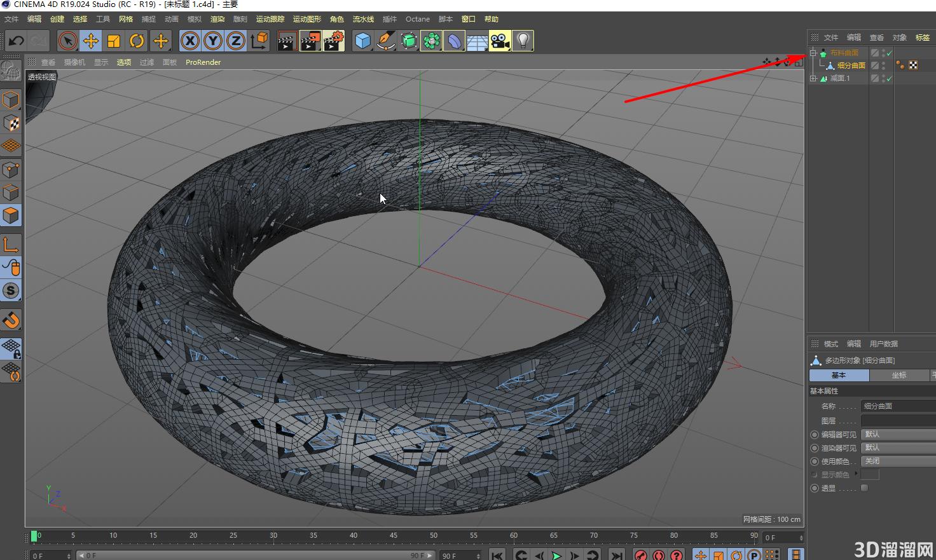Toggle Enable Snap magnet icon
Screen dimensions: 936x560
tap(11, 320)
